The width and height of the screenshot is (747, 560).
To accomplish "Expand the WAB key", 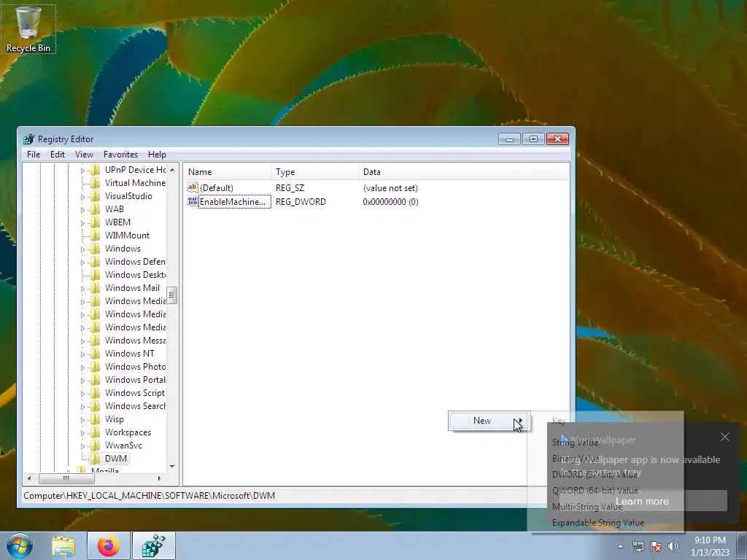I will pyautogui.click(x=82, y=209).
